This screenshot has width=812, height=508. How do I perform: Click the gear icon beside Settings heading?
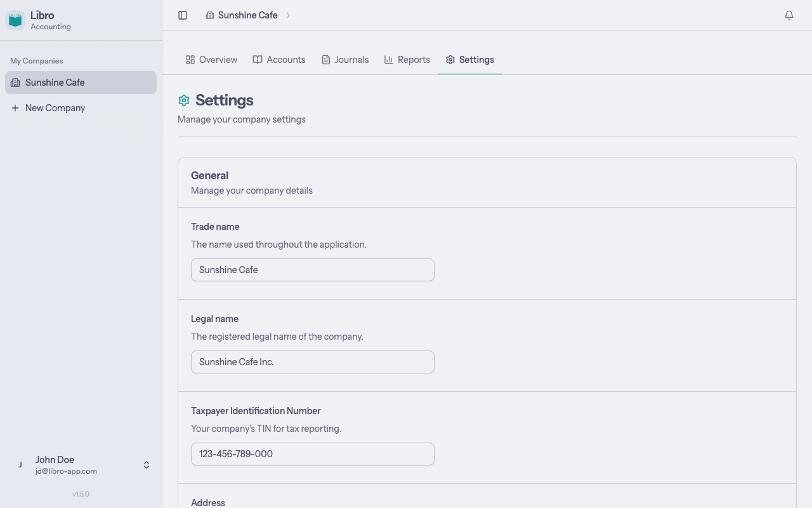184,100
